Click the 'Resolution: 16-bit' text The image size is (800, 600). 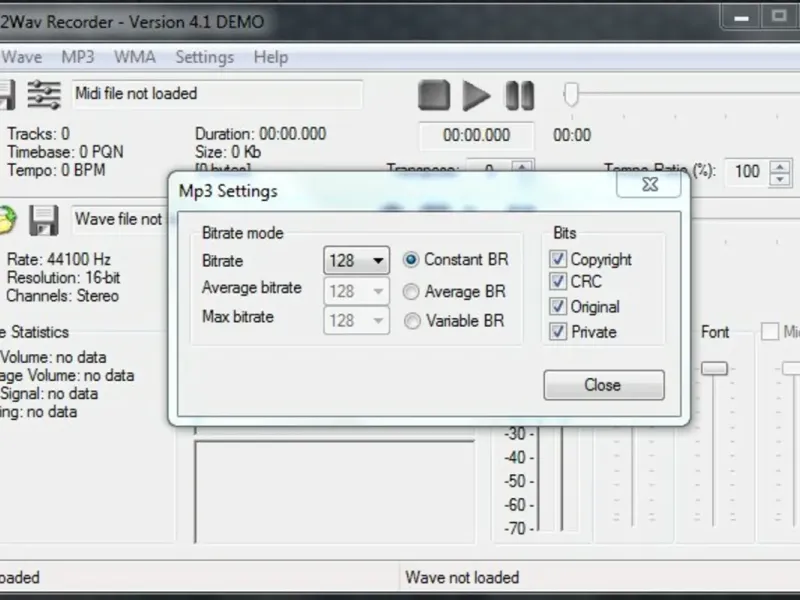64,278
